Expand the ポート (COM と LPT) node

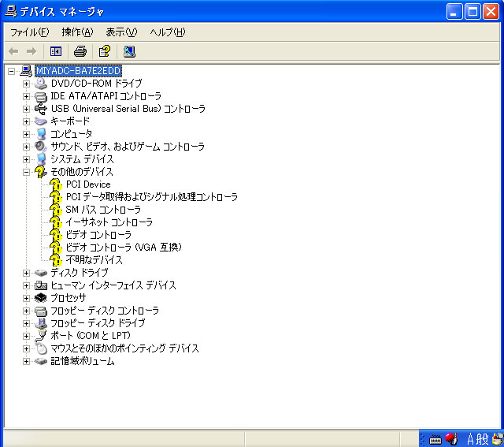[26, 337]
